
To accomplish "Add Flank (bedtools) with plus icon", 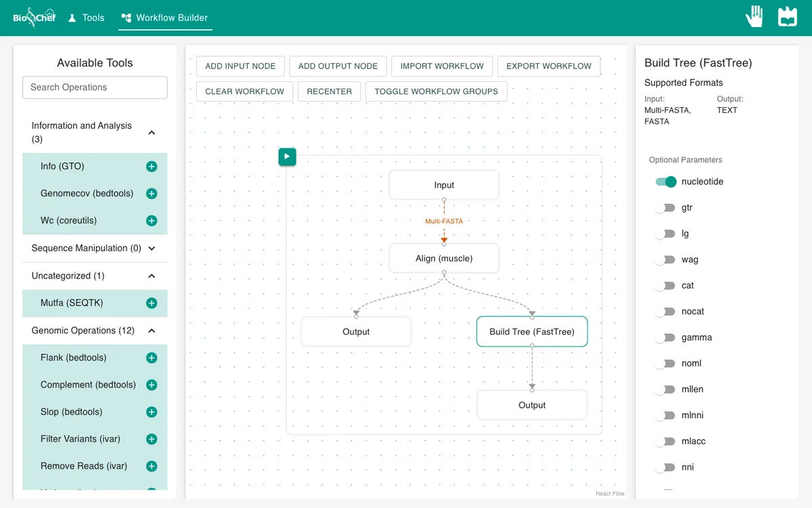I will pyautogui.click(x=152, y=358).
